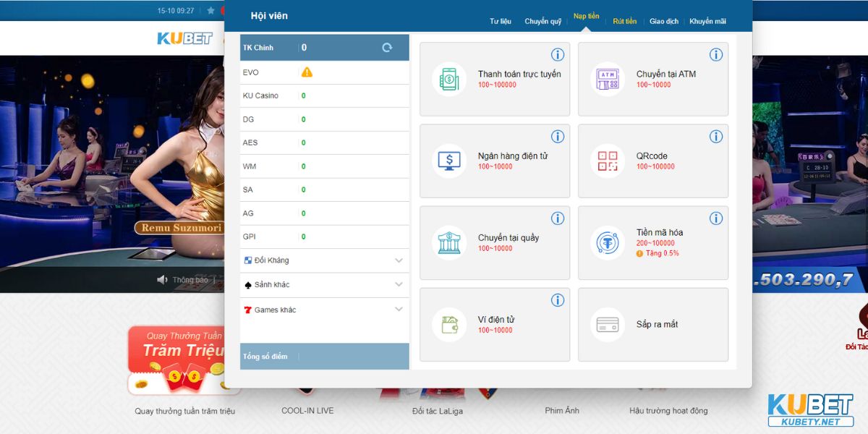Open info icon on QRcode card
The width and height of the screenshot is (868, 434).
coord(715,137)
